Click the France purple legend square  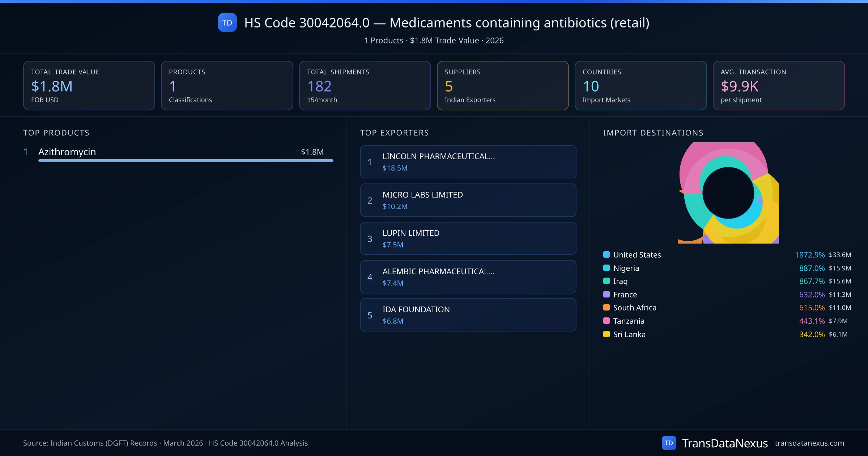pyautogui.click(x=607, y=294)
